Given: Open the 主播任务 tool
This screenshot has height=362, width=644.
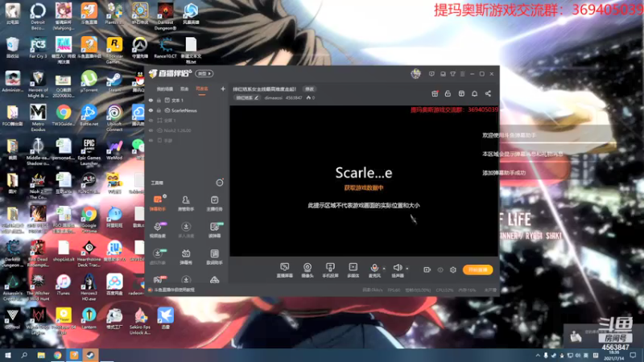Looking at the screenshot, I should point(214,204).
